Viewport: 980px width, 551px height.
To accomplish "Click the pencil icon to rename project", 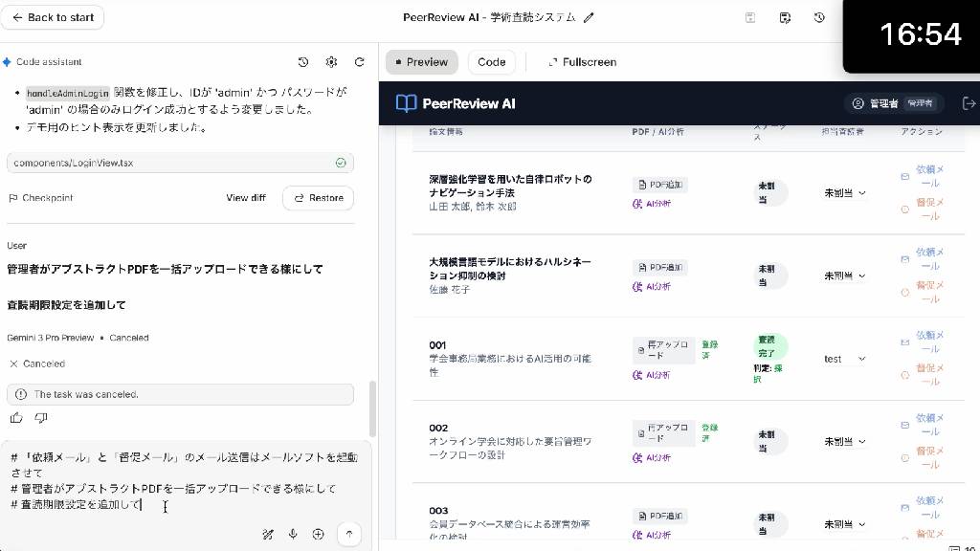I will pos(589,17).
